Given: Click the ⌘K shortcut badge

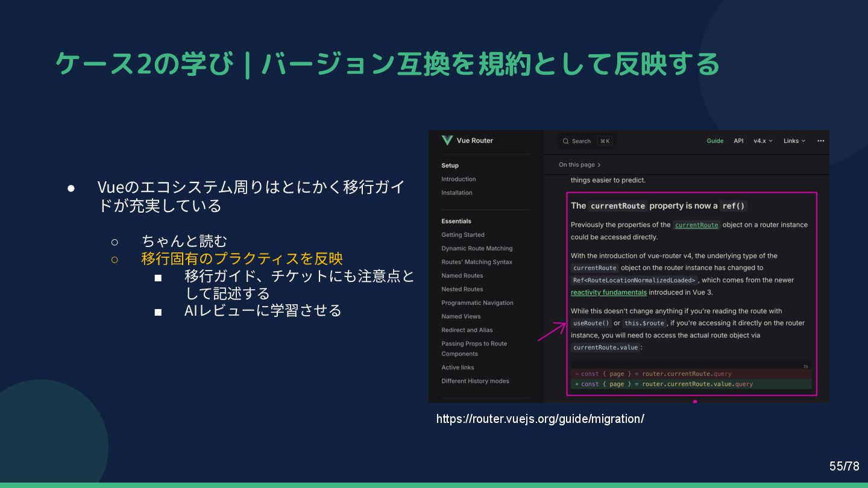Looking at the screenshot, I should tap(605, 141).
